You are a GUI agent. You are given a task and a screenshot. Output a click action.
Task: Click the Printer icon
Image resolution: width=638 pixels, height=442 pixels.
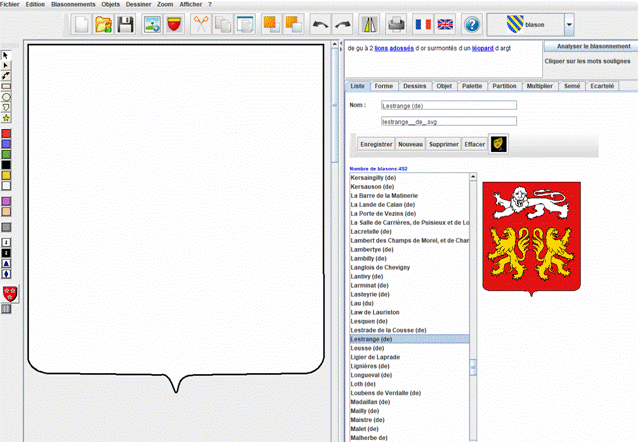[x=396, y=24]
